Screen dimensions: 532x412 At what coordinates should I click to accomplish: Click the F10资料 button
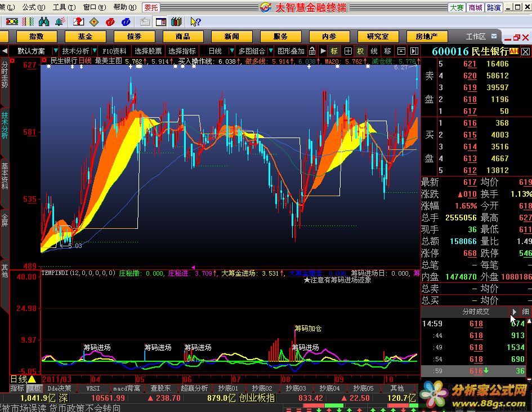click(114, 51)
